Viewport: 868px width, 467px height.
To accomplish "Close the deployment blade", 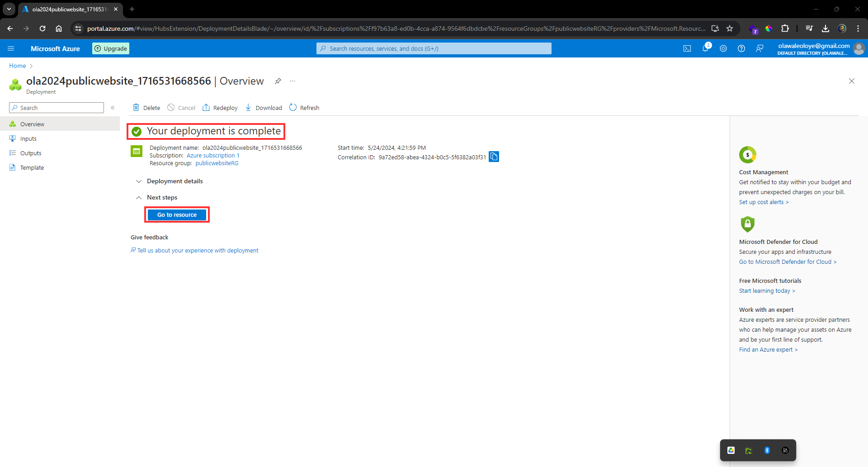I will pos(852,81).
